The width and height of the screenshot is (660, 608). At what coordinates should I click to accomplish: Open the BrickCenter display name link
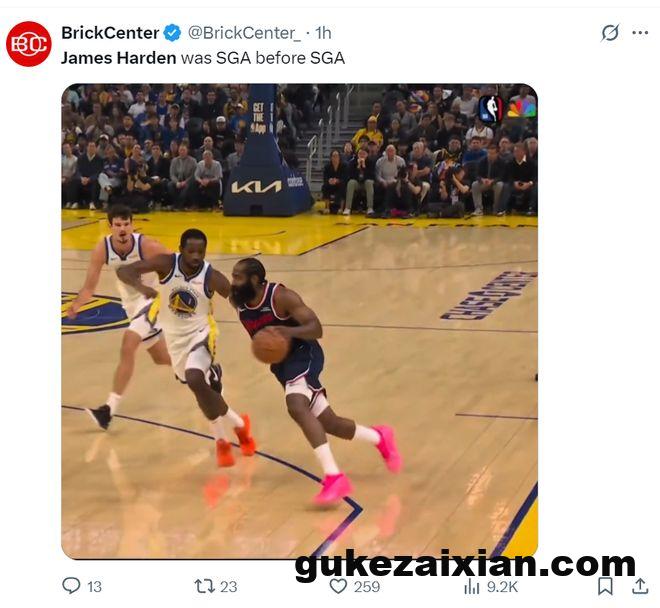click(110, 33)
